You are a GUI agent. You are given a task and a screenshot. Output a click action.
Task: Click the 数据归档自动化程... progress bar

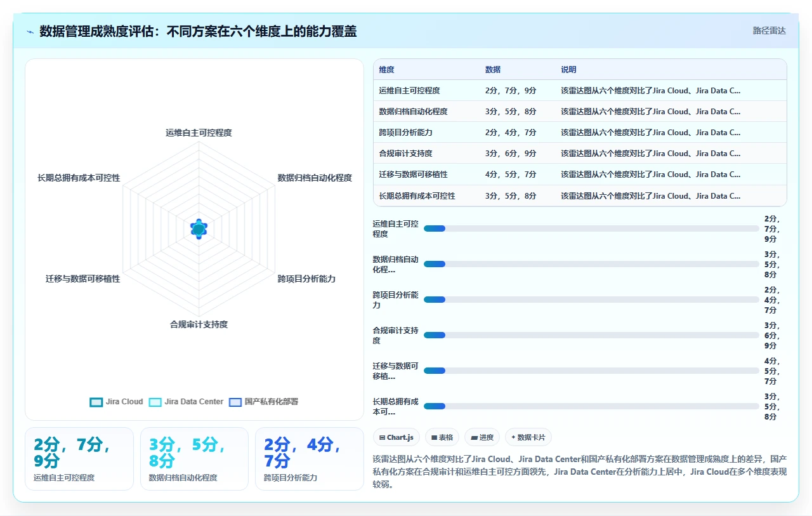pos(591,264)
